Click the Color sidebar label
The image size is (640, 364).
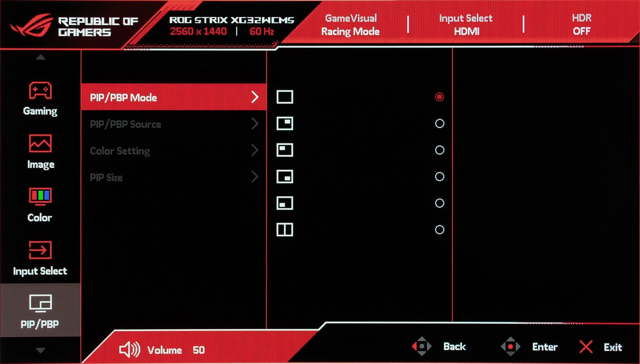coord(40,218)
